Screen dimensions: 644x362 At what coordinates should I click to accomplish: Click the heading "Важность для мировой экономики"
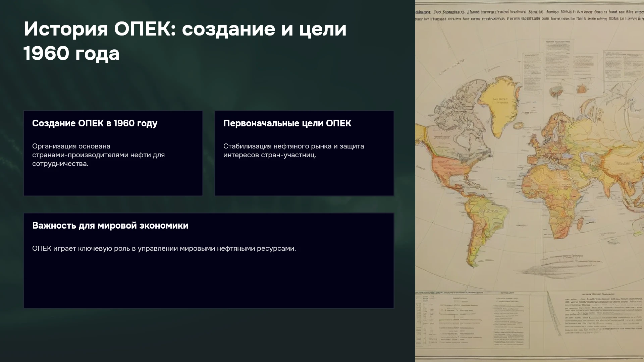[110, 226]
